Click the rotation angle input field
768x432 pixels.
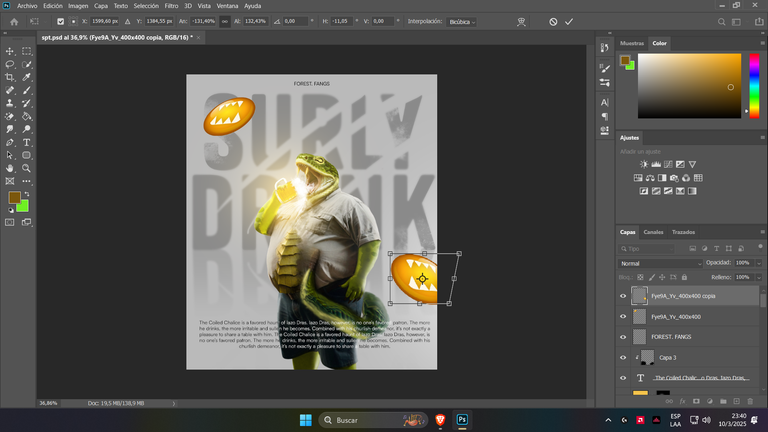pos(295,22)
